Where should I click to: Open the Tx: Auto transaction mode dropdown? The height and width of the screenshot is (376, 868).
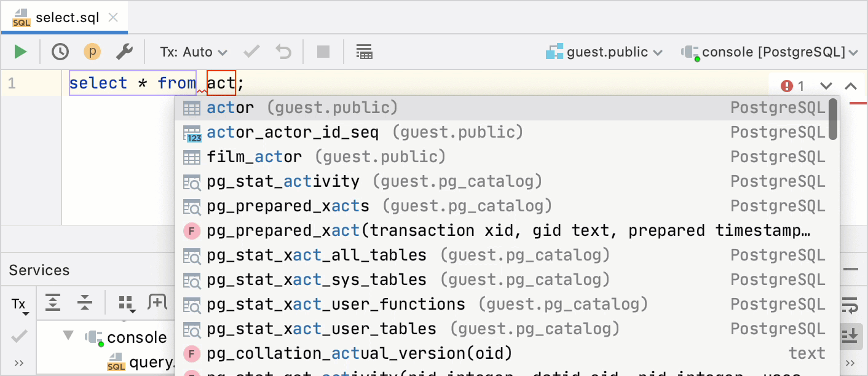point(192,52)
